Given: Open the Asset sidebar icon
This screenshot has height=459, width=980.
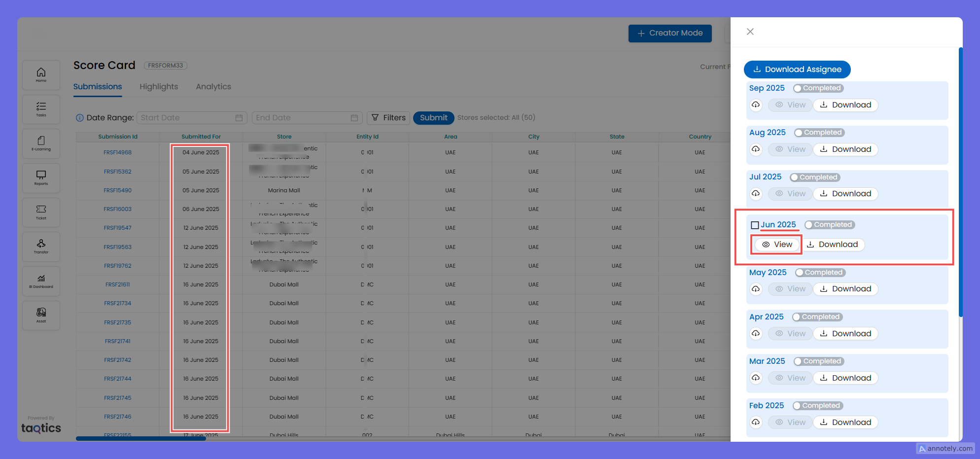Looking at the screenshot, I should point(41,315).
